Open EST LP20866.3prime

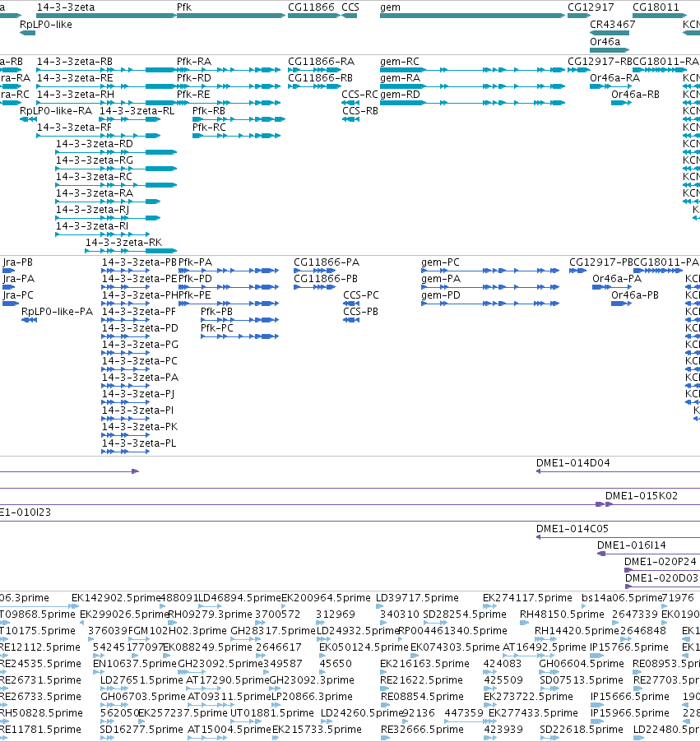click(x=312, y=697)
